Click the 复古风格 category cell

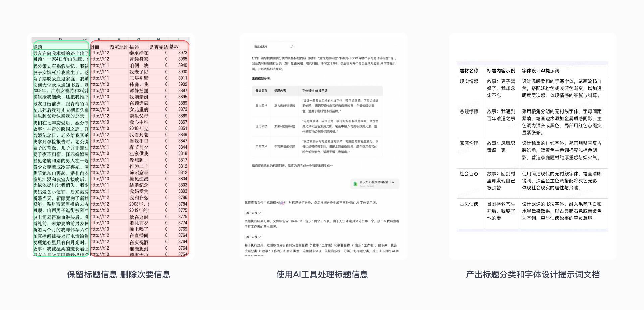(x=261, y=106)
